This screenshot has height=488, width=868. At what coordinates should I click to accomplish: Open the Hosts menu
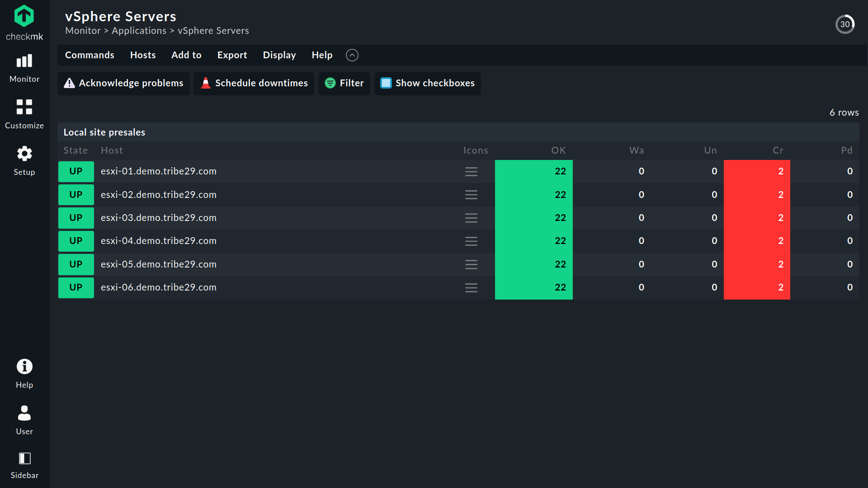(x=143, y=55)
